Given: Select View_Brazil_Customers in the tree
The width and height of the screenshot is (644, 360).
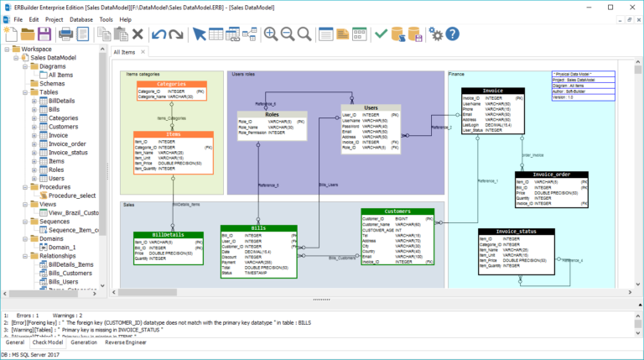Looking at the screenshot, I should click(x=74, y=212).
